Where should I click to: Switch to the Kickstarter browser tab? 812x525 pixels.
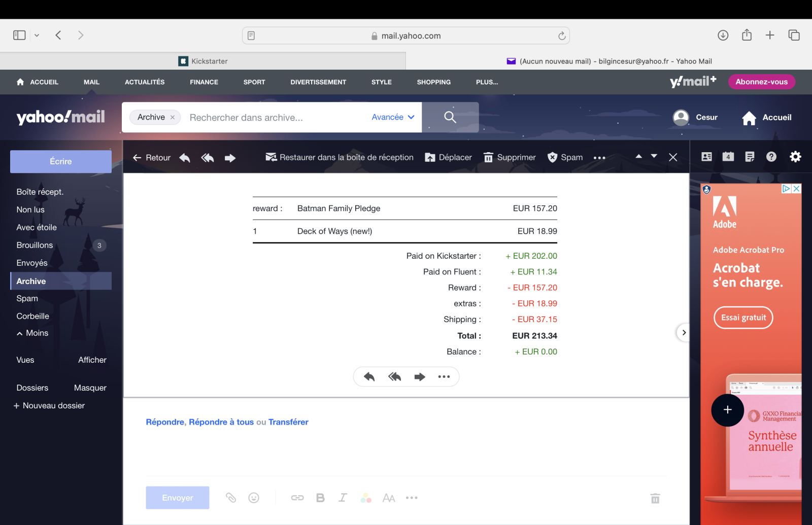coord(203,61)
